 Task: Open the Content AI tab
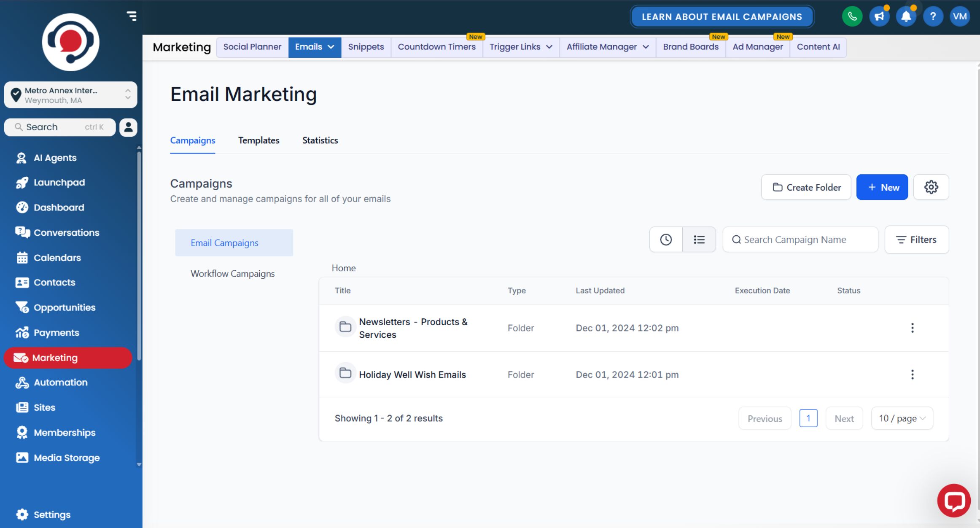(x=818, y=47)
